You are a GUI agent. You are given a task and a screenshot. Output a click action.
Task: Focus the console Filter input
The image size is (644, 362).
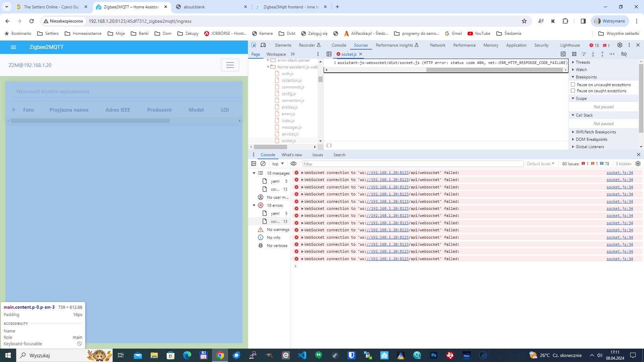[413, 164]
